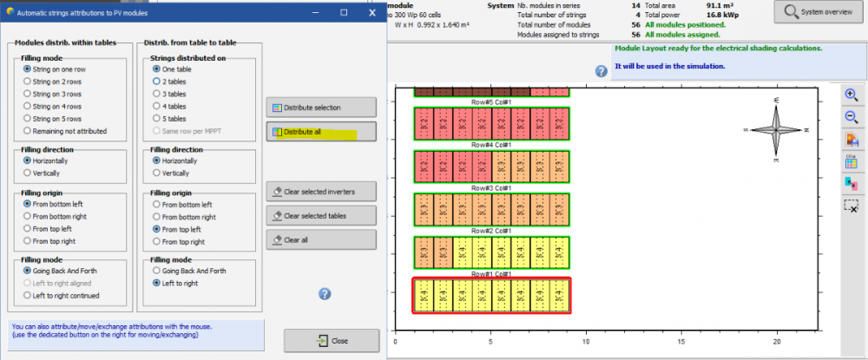Image resolution: width=868 pixels, height=360 pixels.
Task: Select "From bottom right" under table-to-table origin
Action: 156,217
